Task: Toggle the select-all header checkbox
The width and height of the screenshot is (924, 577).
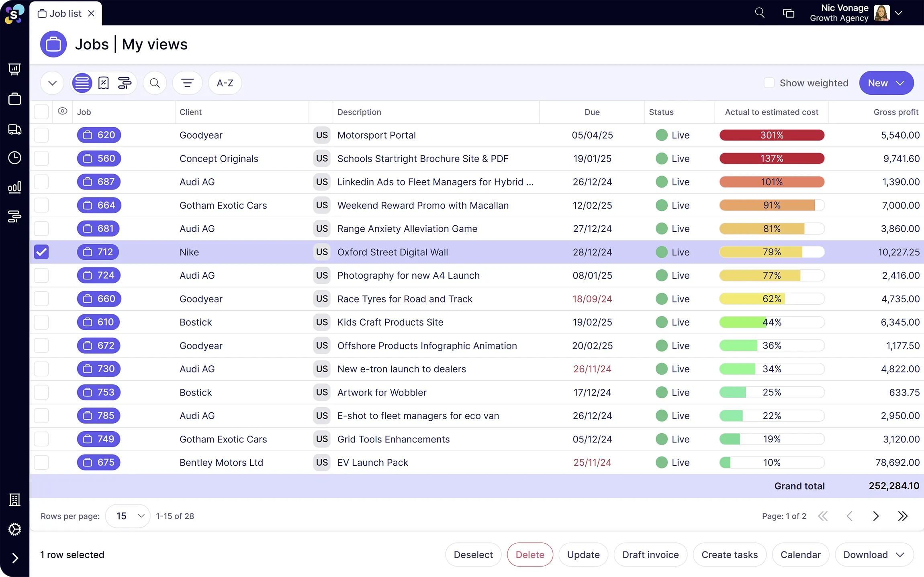Action: coord(41,112)
